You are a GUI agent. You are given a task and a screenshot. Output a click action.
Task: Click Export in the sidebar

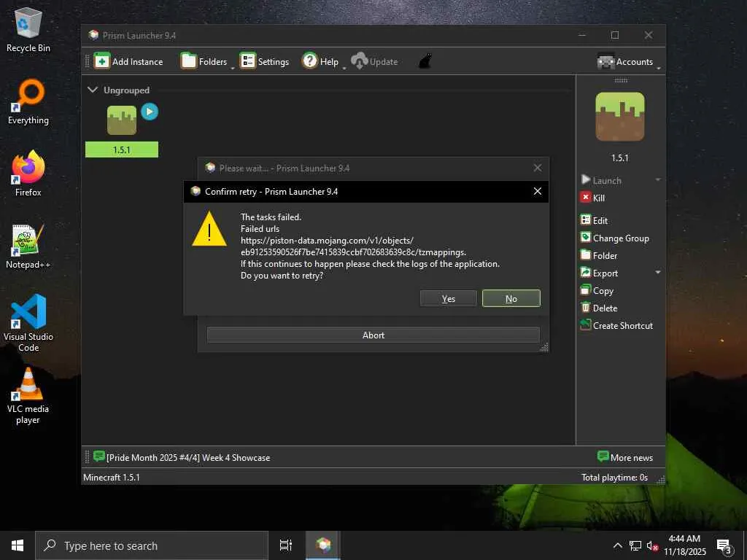(x=599, y=273)
